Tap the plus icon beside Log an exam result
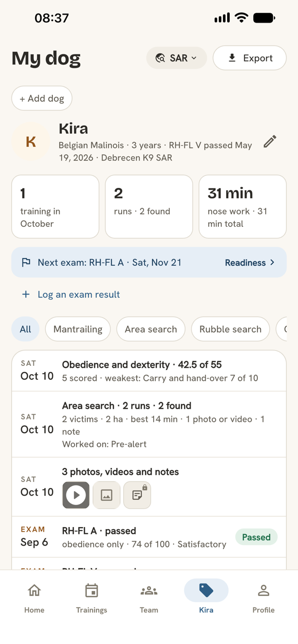 (x=26, y=295)
